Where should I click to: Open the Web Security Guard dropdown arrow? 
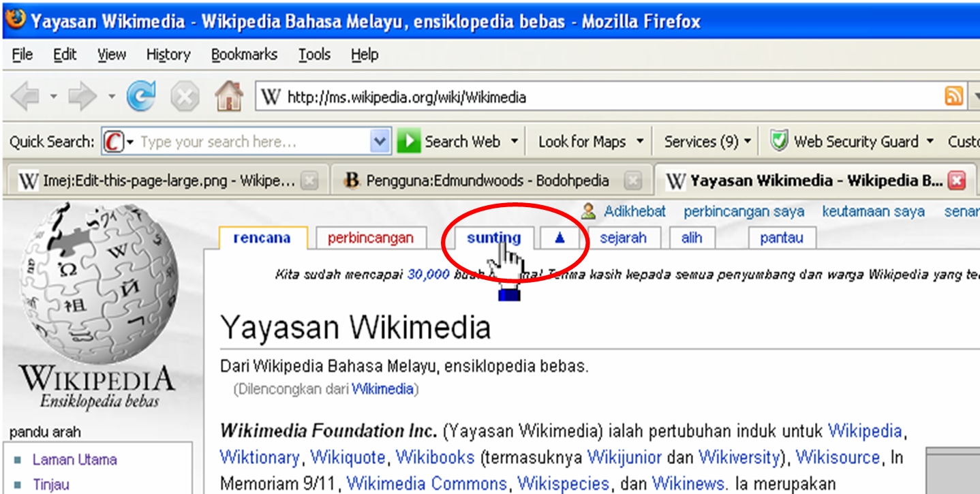click(x=930, y=142)
